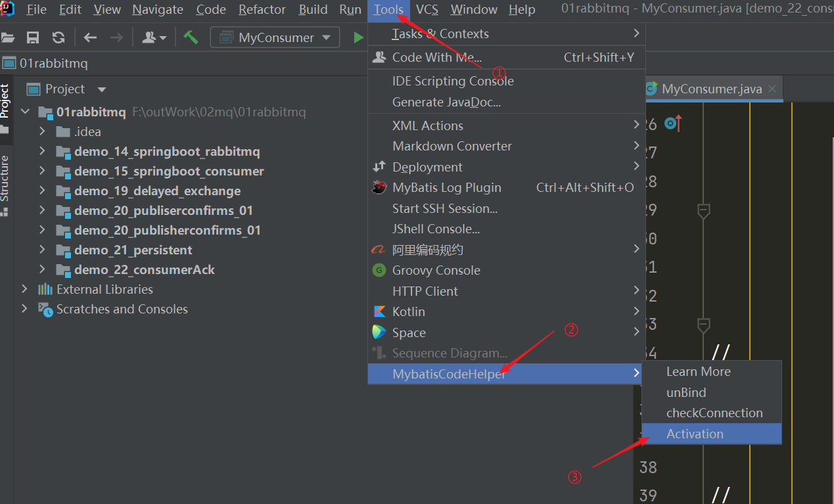Collapse the 01rabbitmq root node
The height and width of the screenshot is (504, 834).
click(x=25, y=112)
